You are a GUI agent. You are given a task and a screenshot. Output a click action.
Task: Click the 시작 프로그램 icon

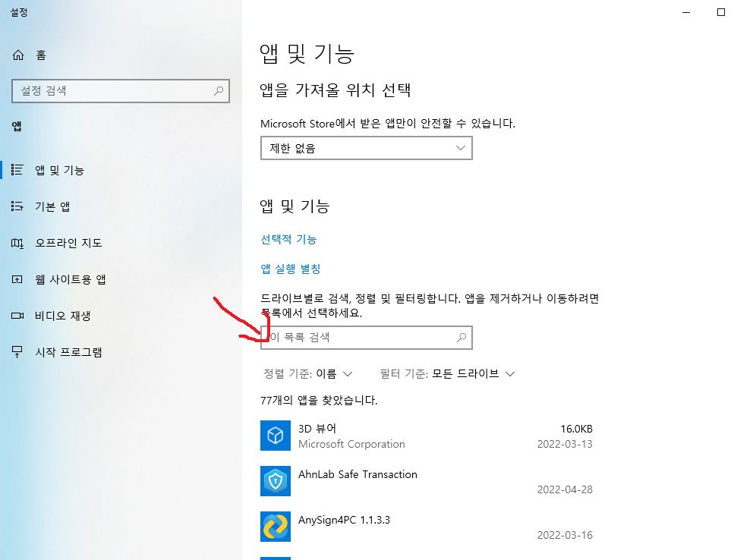(x=18, y=352)
